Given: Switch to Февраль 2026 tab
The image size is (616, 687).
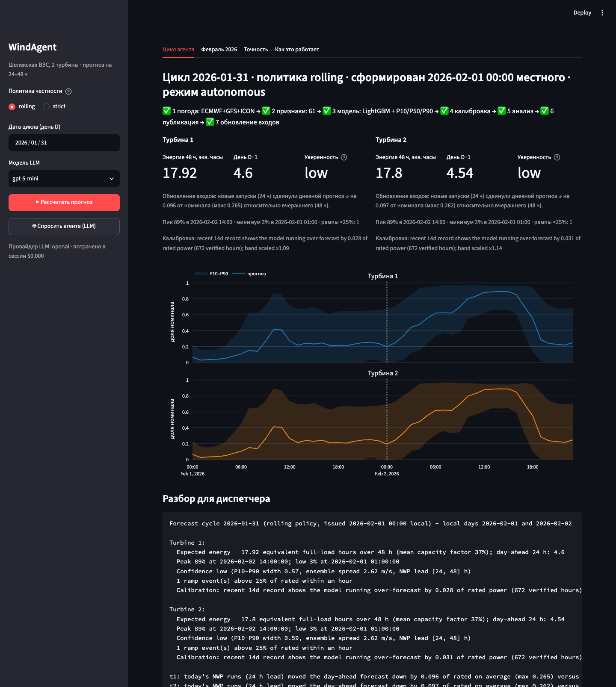Looking at the screenshot, I should [219, 50].
